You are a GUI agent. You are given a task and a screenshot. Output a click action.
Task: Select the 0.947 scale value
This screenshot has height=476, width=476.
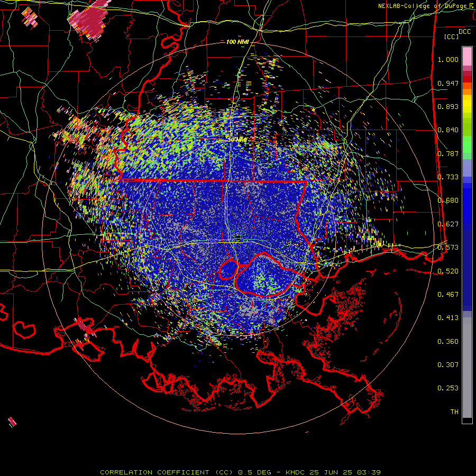coord(448,83)
